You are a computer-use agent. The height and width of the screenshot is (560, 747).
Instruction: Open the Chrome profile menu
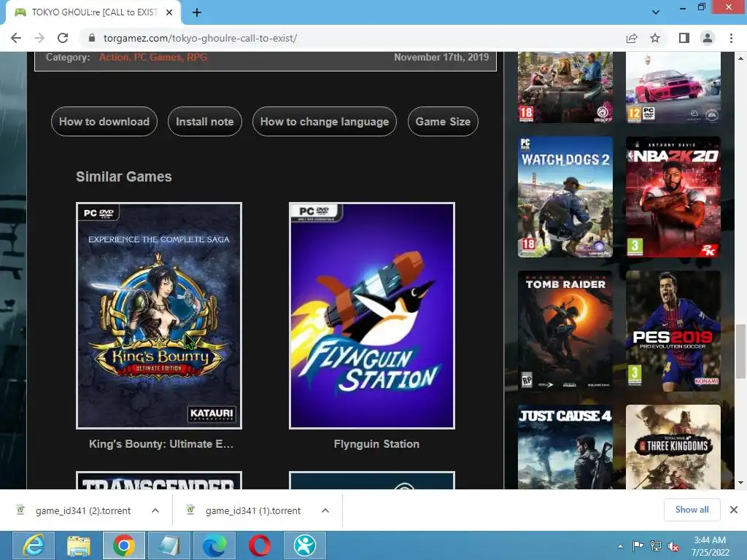coord(708,38)
